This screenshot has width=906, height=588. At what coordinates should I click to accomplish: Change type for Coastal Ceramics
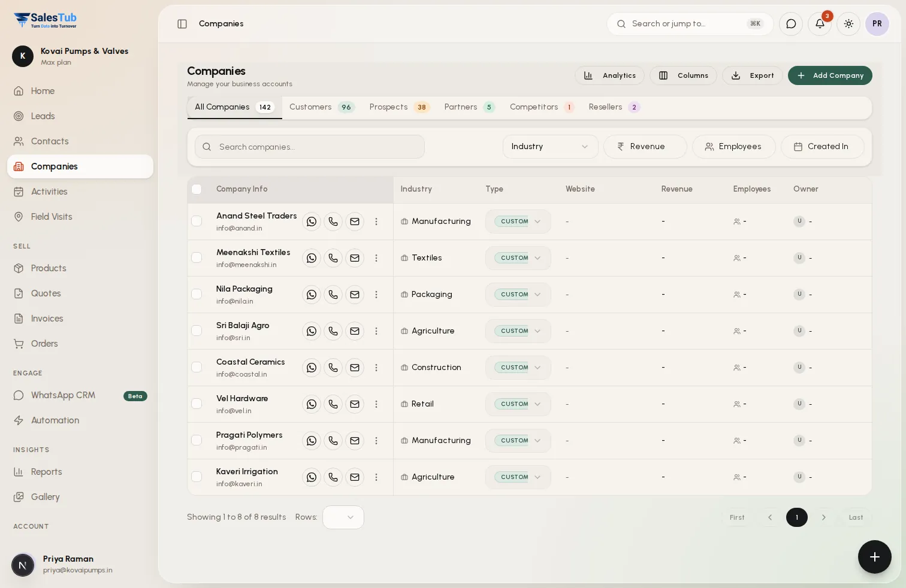(x=518, y=368)
